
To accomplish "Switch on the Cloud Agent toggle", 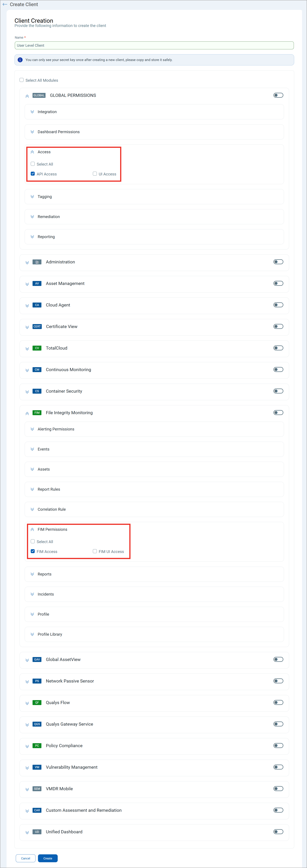I will pos(278,305).
